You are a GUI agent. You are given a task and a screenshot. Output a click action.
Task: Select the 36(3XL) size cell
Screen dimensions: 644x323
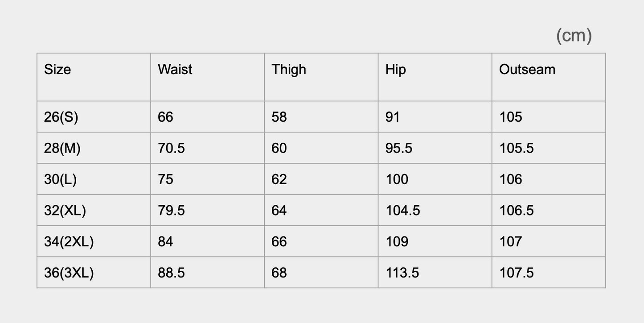tap(69, 273)
